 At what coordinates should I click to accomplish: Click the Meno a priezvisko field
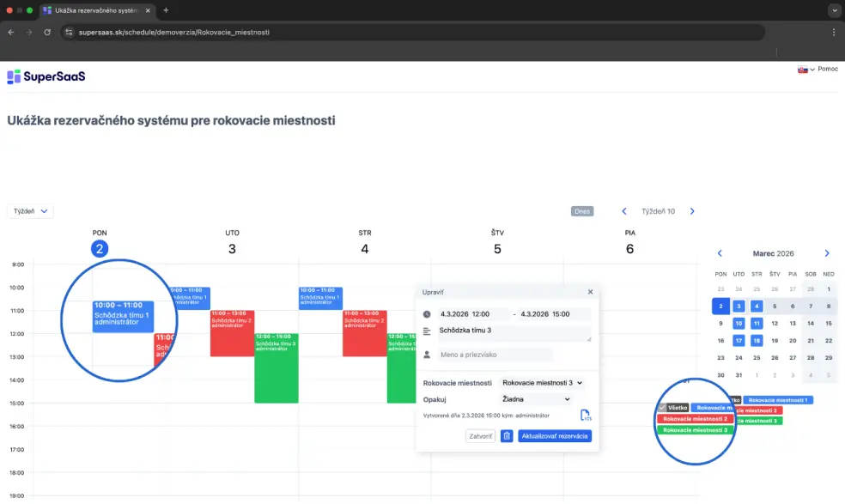[x=495, y=355]
